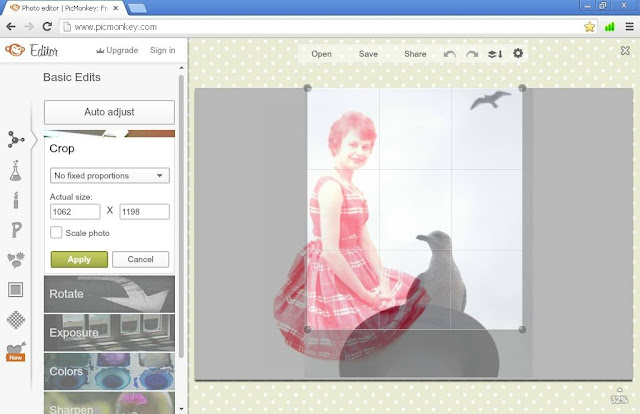Click Share in the top toolbar
The image size is (640, 414).
coord(415,54)
